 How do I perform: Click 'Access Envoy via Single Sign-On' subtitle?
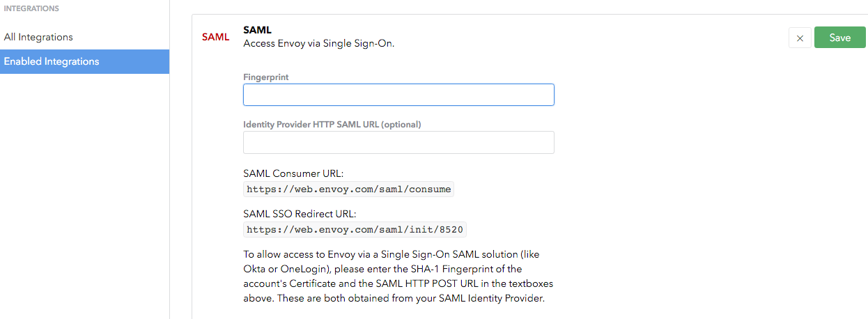tap(319, 43)
